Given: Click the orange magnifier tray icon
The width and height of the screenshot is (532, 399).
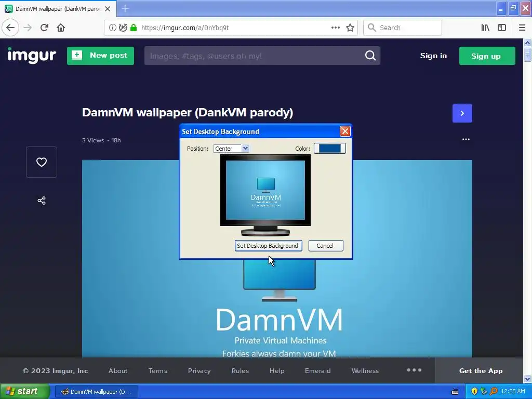Looking at the screenshot, I should [494, 392].
